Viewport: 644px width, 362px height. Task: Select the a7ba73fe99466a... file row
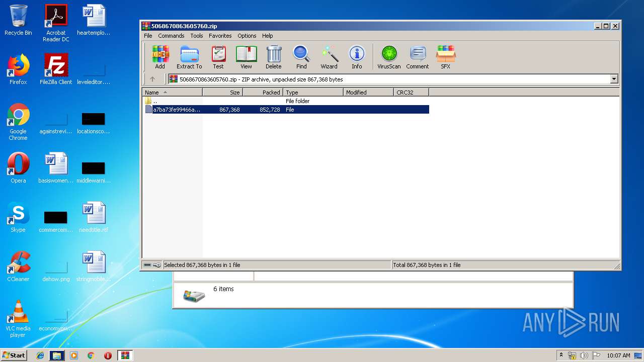tap(286, 109)
